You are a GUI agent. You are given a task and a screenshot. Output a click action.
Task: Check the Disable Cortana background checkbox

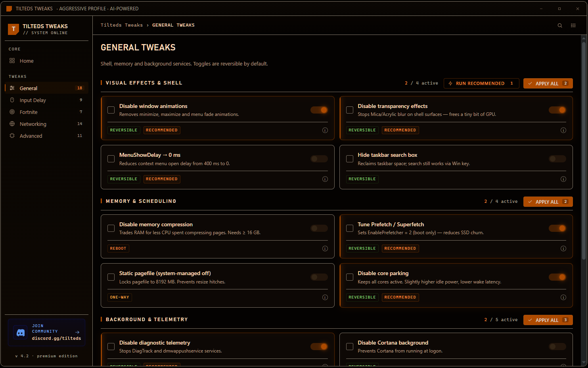tap(350, 347)
